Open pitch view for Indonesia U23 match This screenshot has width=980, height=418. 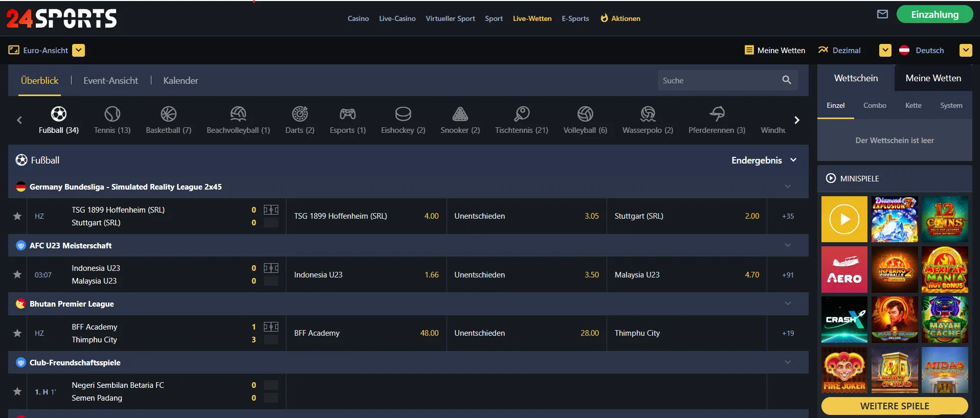pos(271,268)
